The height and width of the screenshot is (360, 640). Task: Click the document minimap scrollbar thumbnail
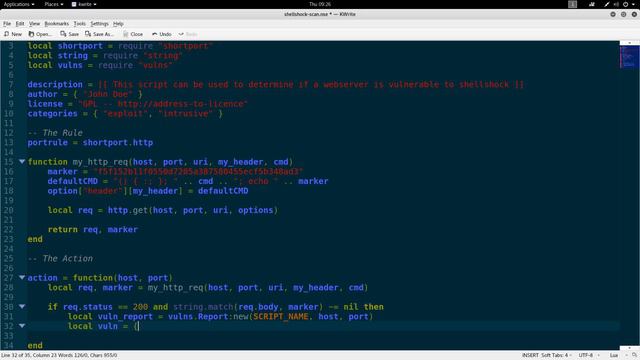(x=629, y=57)
